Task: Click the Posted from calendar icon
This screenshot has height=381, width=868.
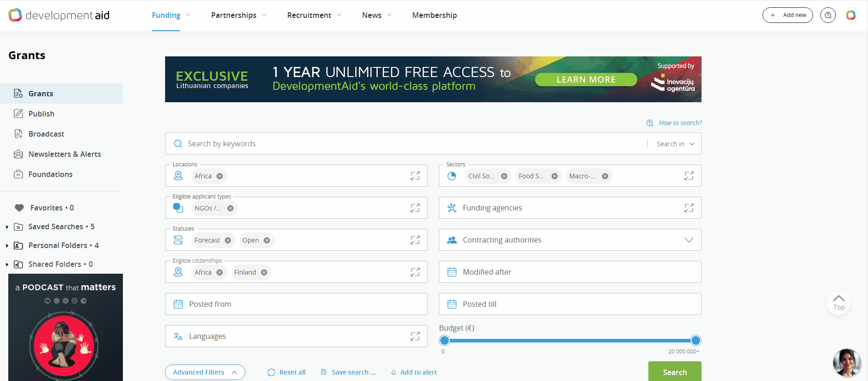Action: pos(178,304)
